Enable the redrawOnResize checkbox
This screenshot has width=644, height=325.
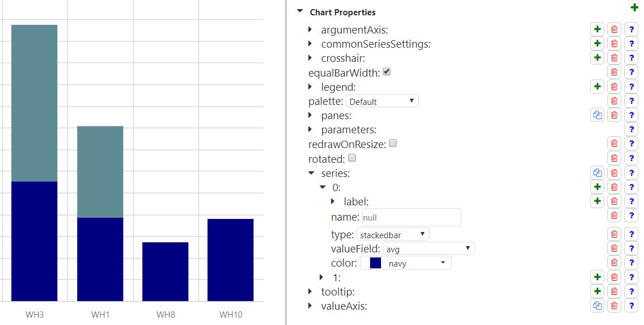[x=393, y=143]
